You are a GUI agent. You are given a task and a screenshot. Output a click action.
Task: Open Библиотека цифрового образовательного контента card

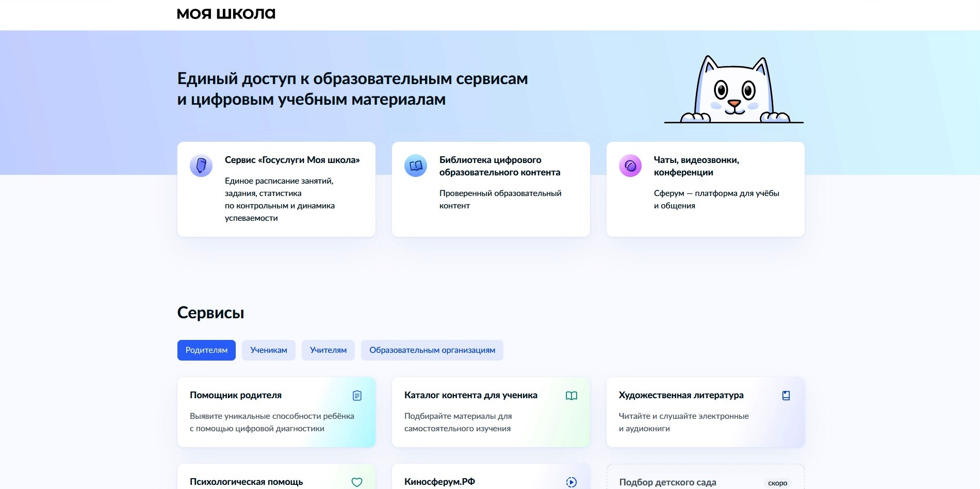click(x=491, y=189)
